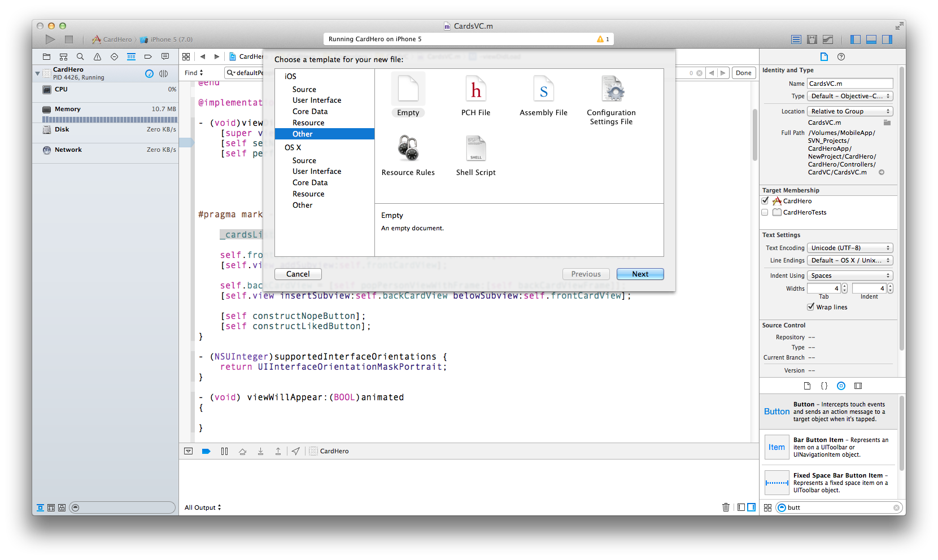Go forward in editor history
This screenshot has height=560, width=938.
click(216, 56)
